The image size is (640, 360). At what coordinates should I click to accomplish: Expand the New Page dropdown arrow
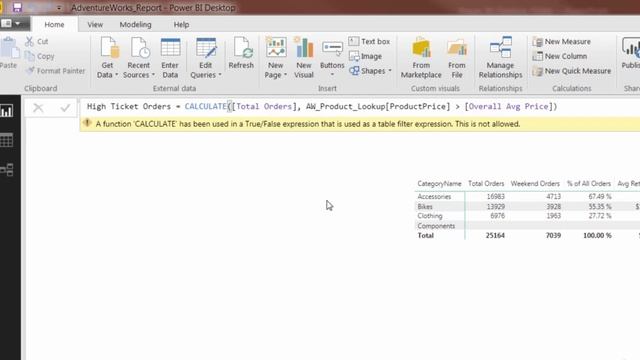285,75
